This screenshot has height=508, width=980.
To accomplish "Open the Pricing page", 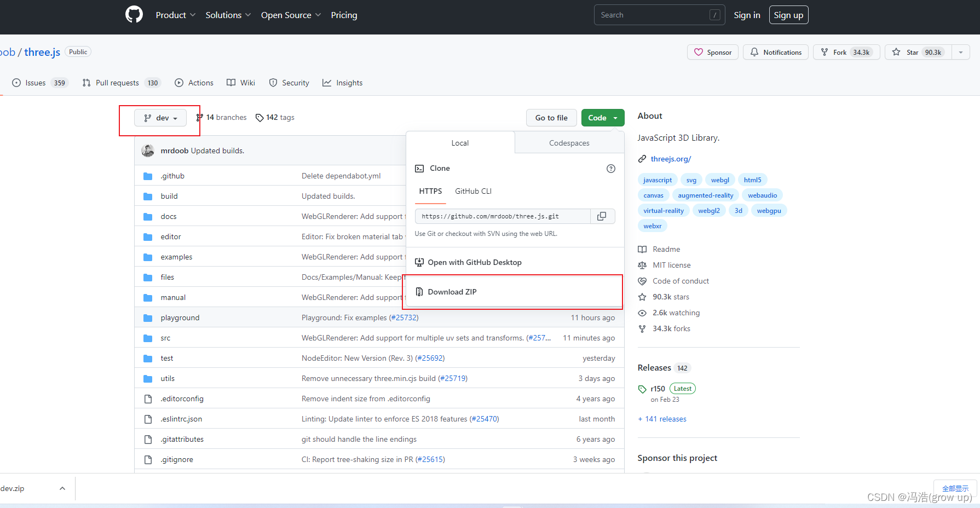I will point(344,15).
